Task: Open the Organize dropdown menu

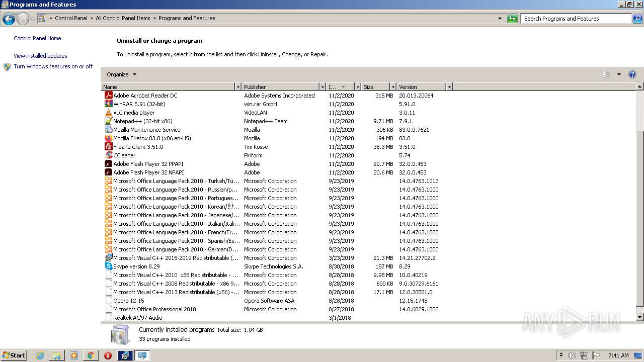Action: tap(121, 74)
